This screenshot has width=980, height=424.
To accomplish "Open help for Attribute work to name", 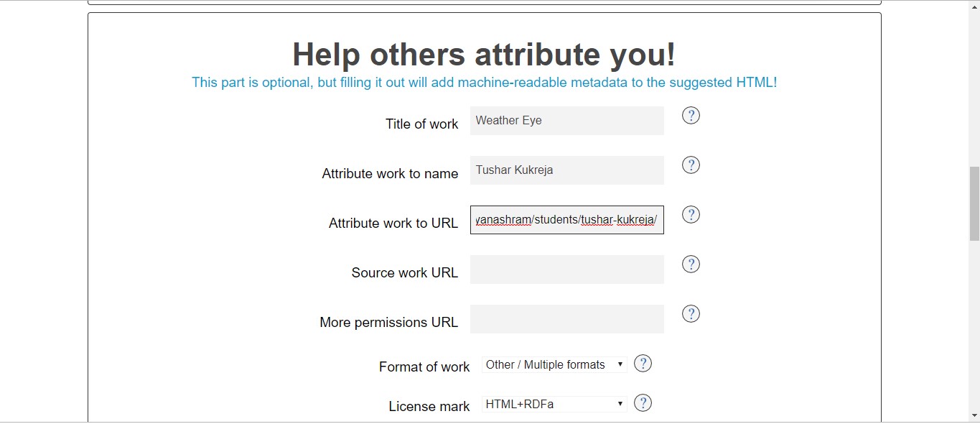I will coord(691,165).
